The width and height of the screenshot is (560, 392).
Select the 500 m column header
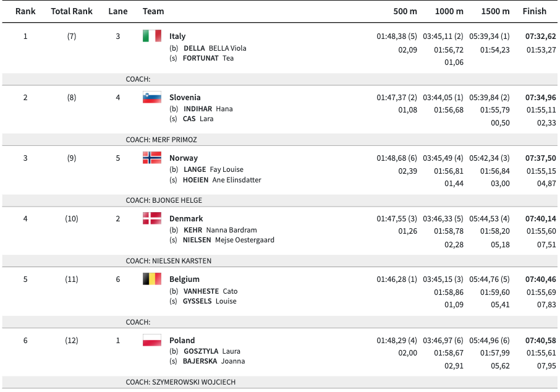(405, 11)
